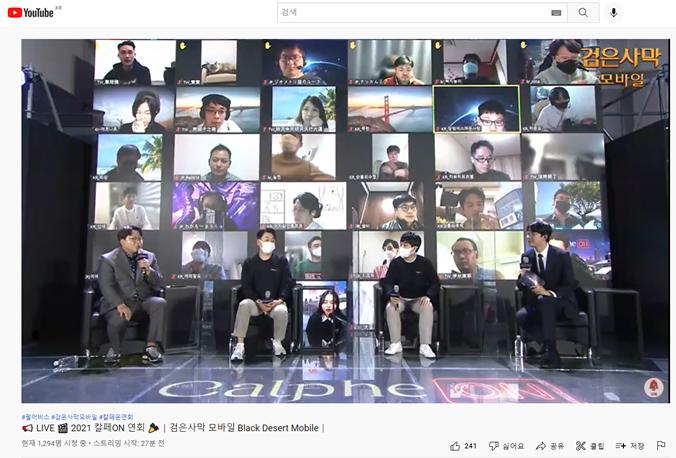Open the YouTube home logo

31,13
